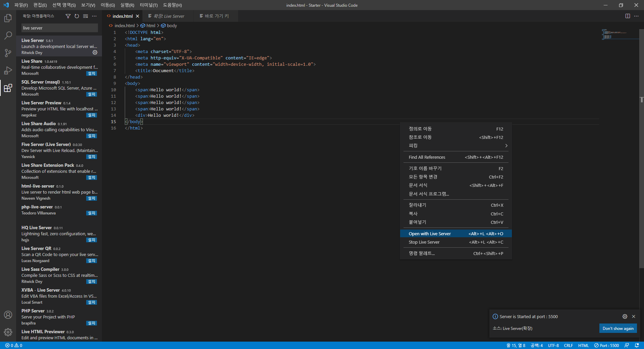Change encoding UTF-8 in status bar

tap(553, 345)
